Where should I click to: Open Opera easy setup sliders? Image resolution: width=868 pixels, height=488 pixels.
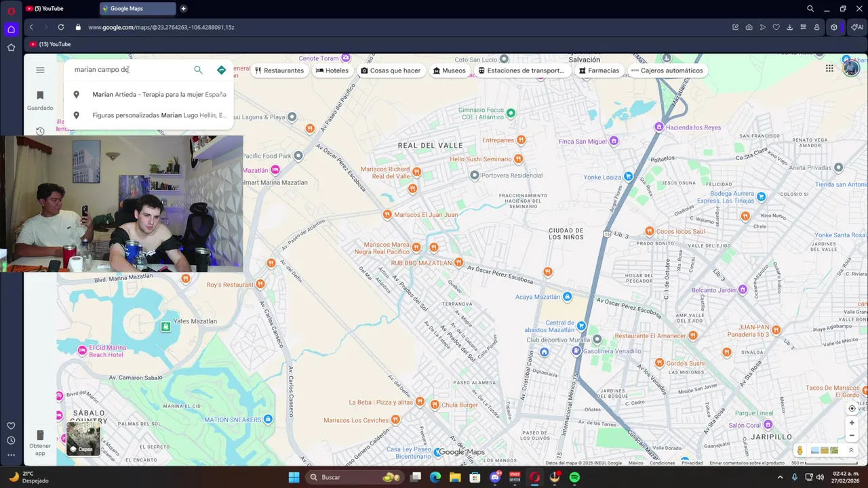[x=803, y=27]
